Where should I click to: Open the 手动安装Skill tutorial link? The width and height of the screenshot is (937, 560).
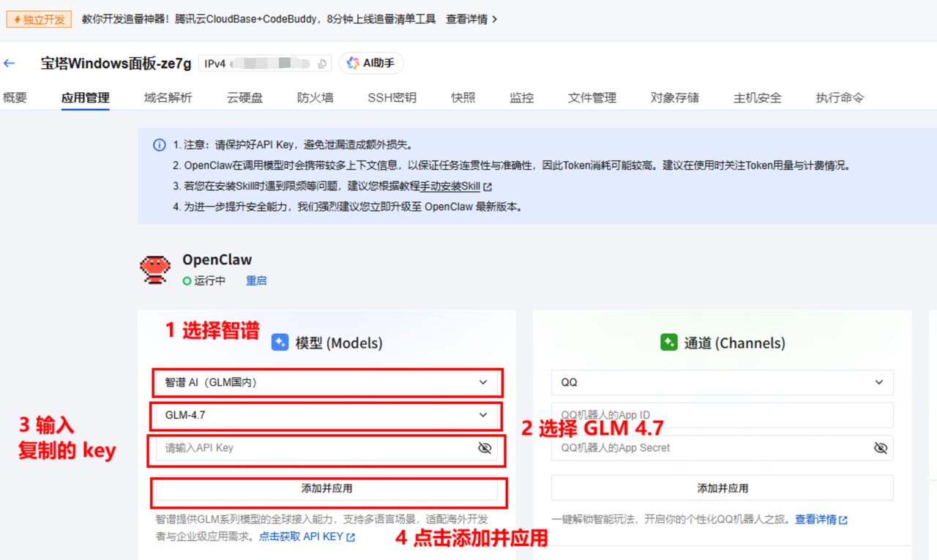[455, 187]
